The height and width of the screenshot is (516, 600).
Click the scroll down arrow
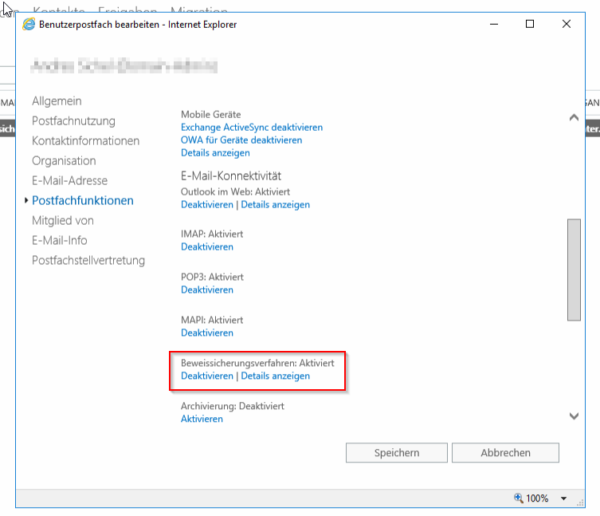(574, 416)
